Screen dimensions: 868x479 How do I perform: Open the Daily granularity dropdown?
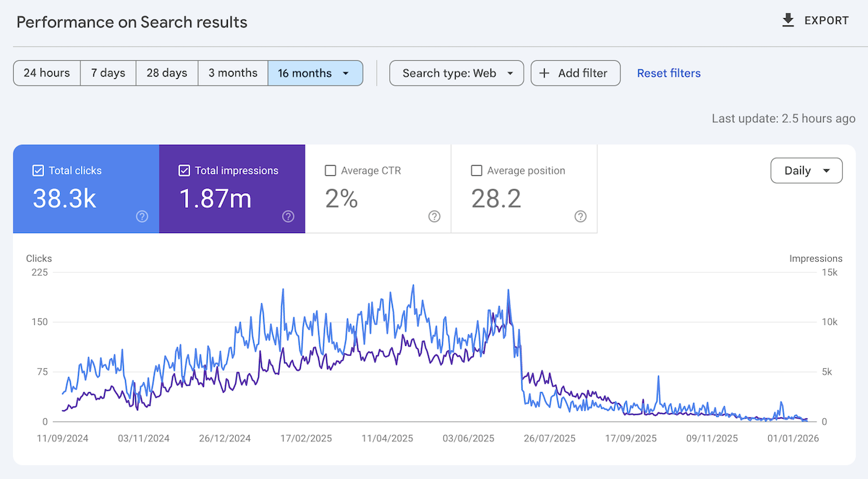pyautogui.click(x=806, y=170)
